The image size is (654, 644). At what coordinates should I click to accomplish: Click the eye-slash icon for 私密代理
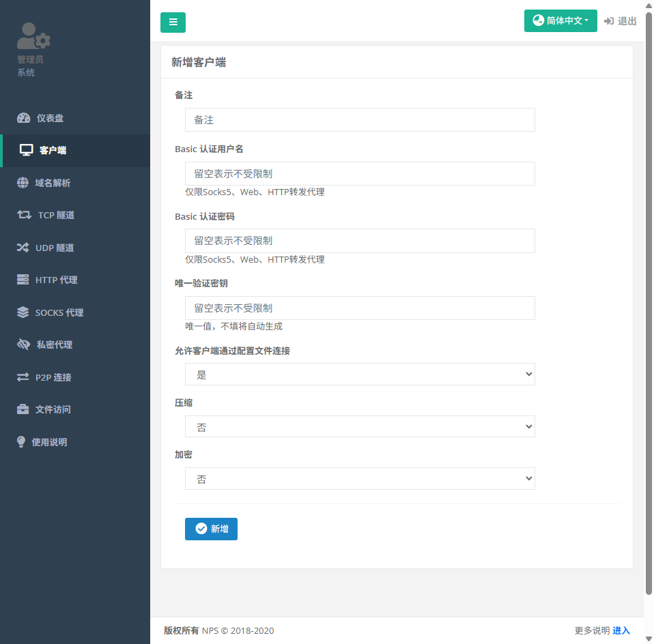click(x=23, y=345)
